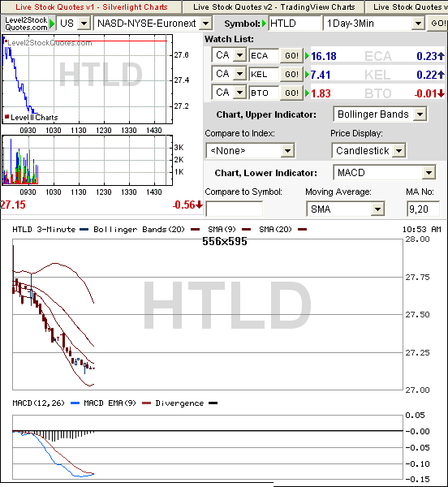Click the ECA up arrow change indicator
The width and height of the screenshot is (448, 487).
pos(441,56)
